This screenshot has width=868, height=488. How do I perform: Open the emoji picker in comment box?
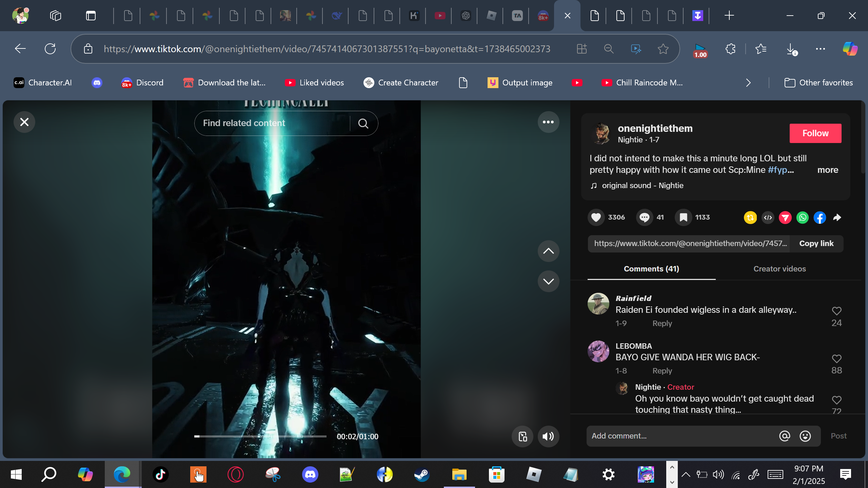point(805,436)
